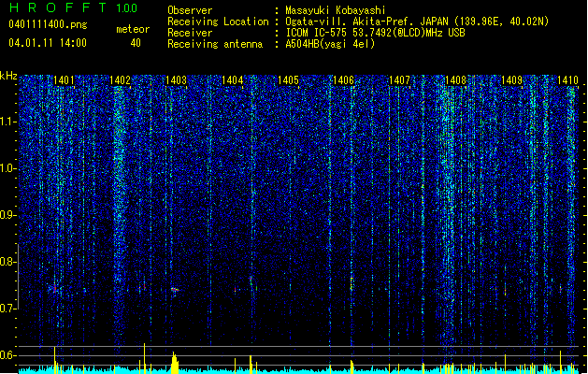This screenshot has height=374, width=588.
Task: Click the observer name Masayuki Kobayashi
Action: pyautogui.click(x=336, y=10)
